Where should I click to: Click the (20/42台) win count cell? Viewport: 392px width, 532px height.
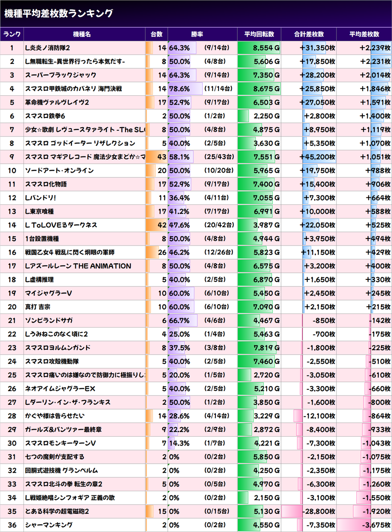219,225
